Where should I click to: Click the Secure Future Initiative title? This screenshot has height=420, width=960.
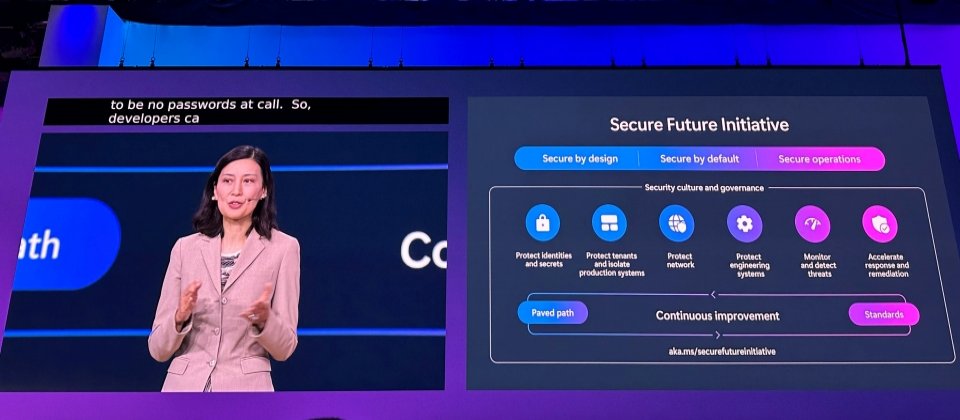tap(699, 125)
